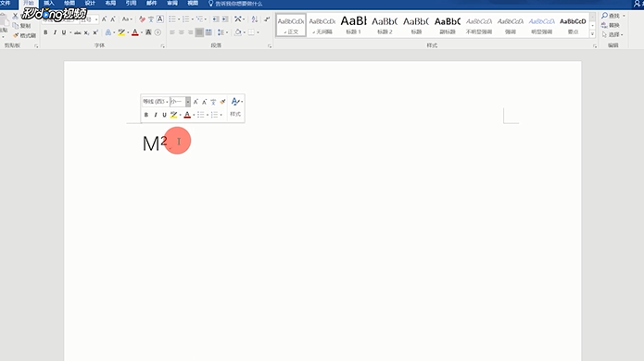Viewport: 644px width, 361px height.
Task: Increase font size in the ribbon
Action: [x=104, y=19]
